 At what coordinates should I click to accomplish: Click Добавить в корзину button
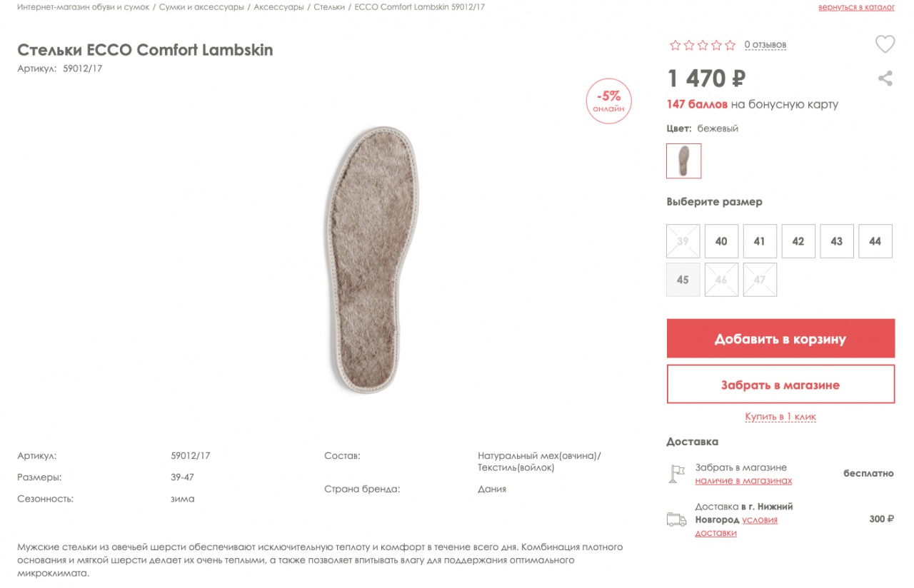click(x=780, y=339)
